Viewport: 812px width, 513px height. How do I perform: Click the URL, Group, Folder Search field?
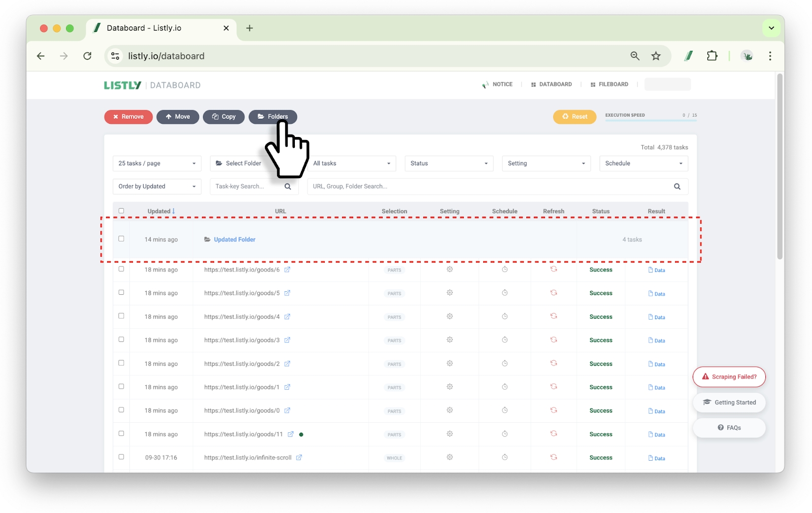487,186
